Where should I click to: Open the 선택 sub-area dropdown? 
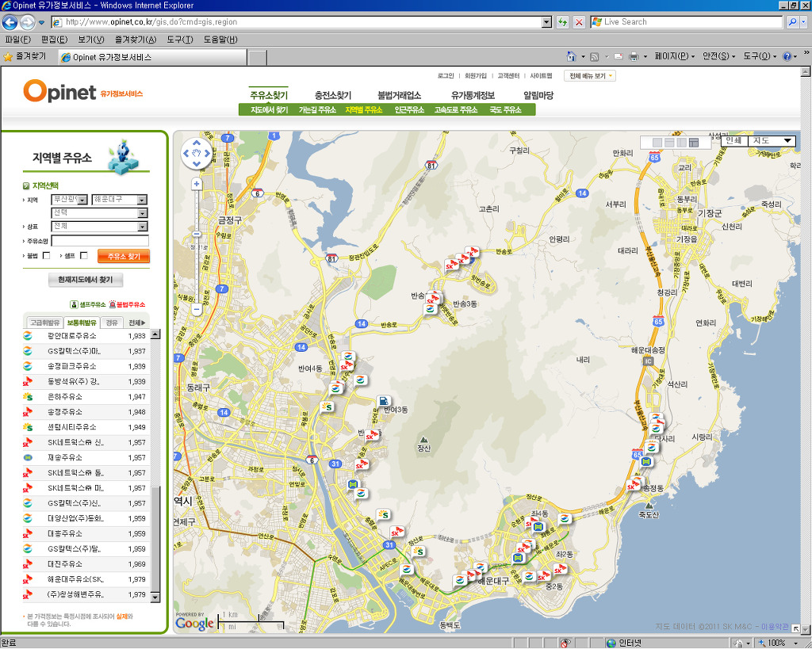pos(99,212)
